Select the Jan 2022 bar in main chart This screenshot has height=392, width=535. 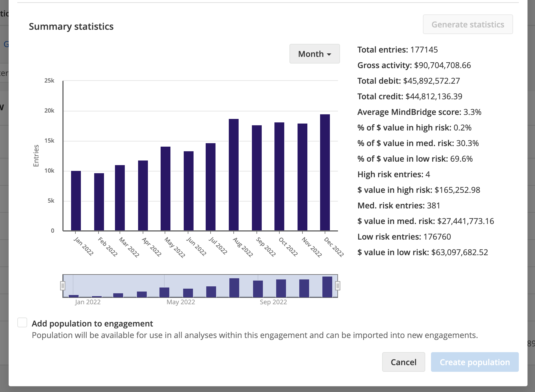76,201
